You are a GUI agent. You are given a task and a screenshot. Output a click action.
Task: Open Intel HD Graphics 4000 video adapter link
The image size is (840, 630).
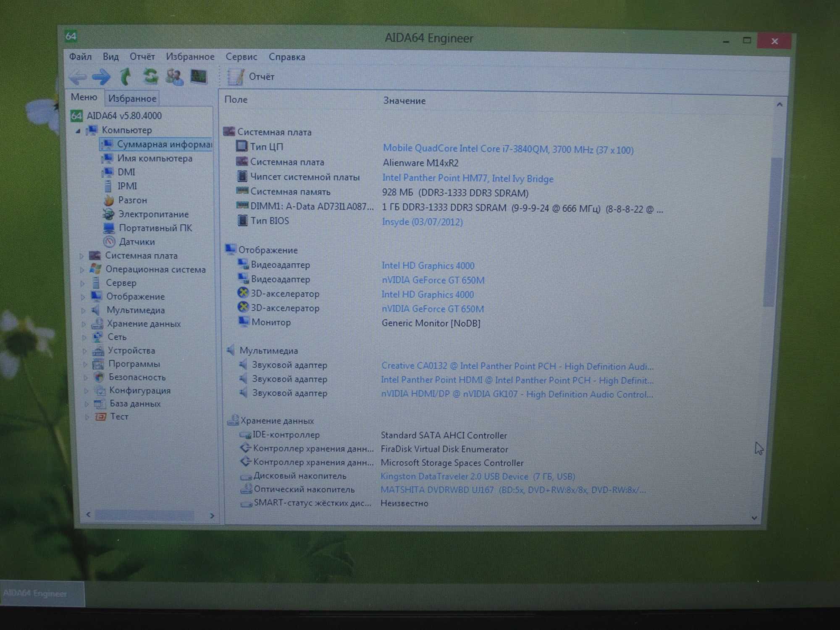click(428, 266)
